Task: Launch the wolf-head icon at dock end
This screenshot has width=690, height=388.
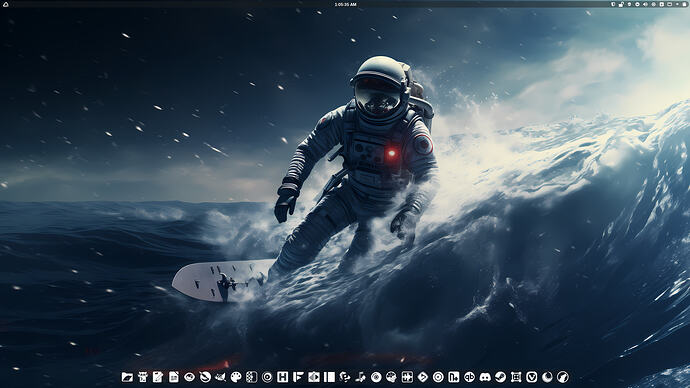Action: [563, 377]
